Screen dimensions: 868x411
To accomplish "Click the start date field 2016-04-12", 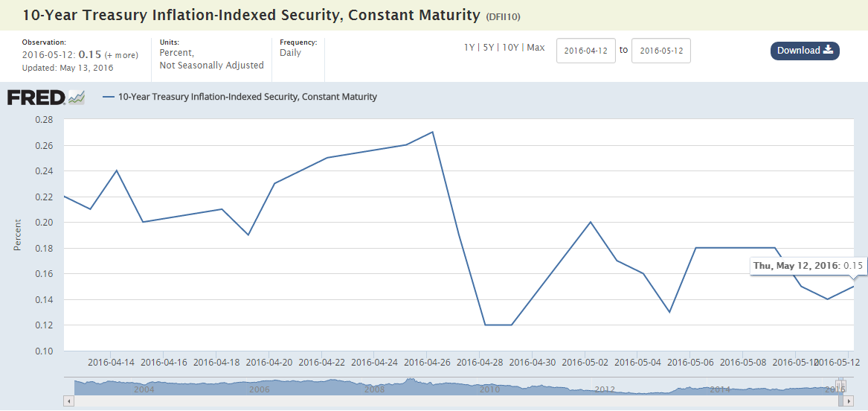I will click(x=585, y=51).
